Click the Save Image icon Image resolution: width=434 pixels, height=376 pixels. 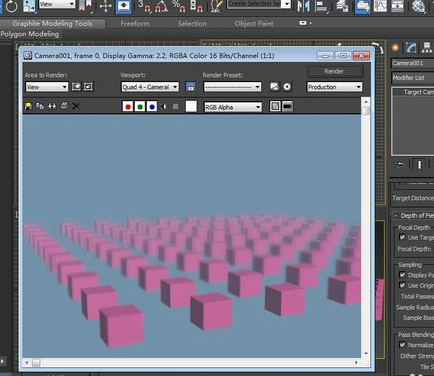(28, 106)
